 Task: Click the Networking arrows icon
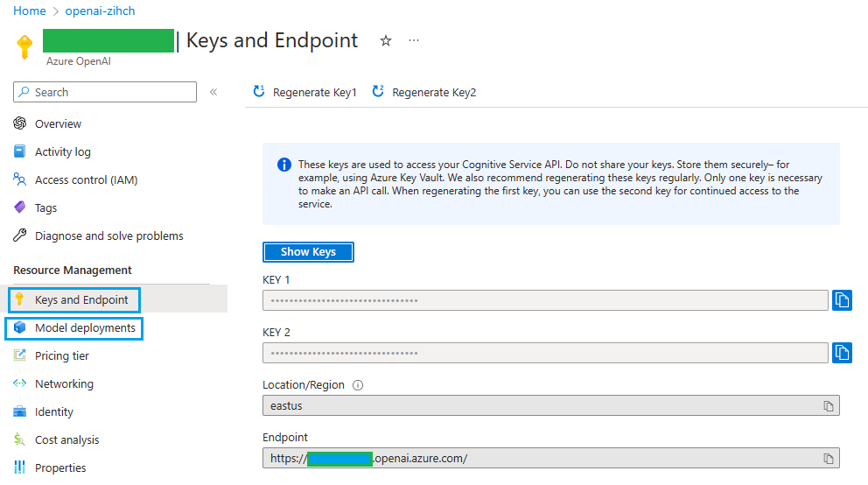point(19,383)
